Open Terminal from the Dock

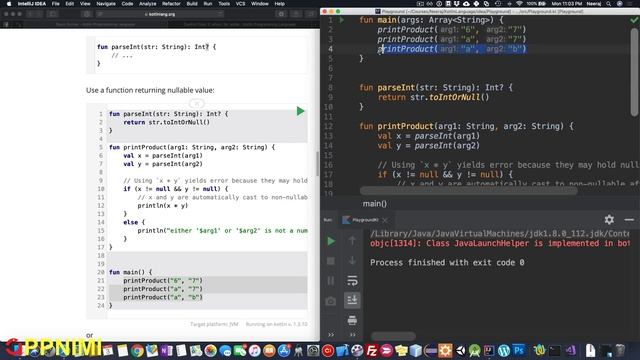(554, 350)
